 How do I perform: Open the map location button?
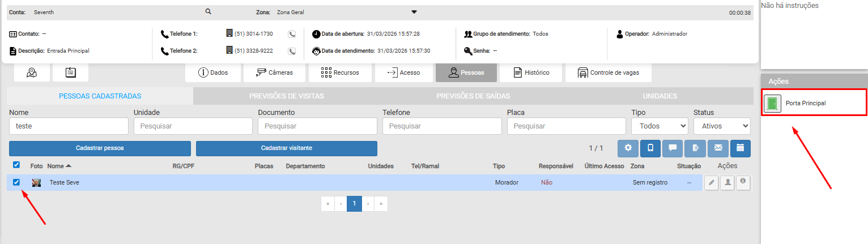[32, 73]
